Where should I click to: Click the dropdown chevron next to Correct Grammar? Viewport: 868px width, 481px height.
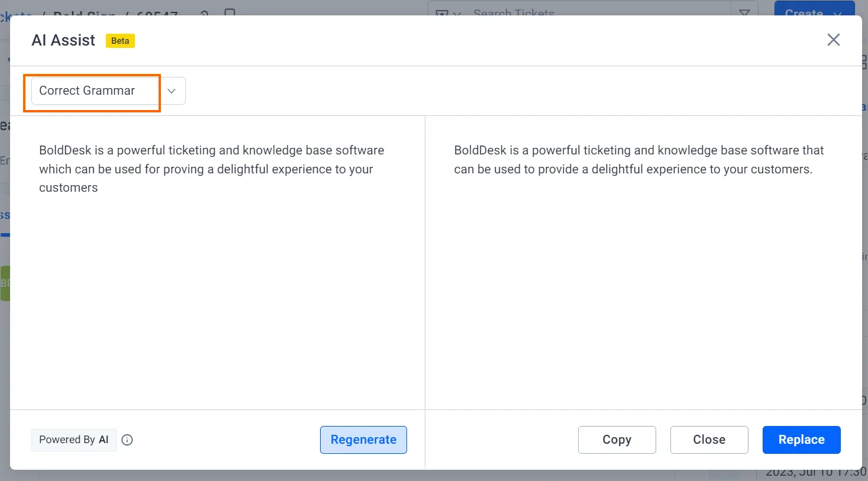point(172,91)
